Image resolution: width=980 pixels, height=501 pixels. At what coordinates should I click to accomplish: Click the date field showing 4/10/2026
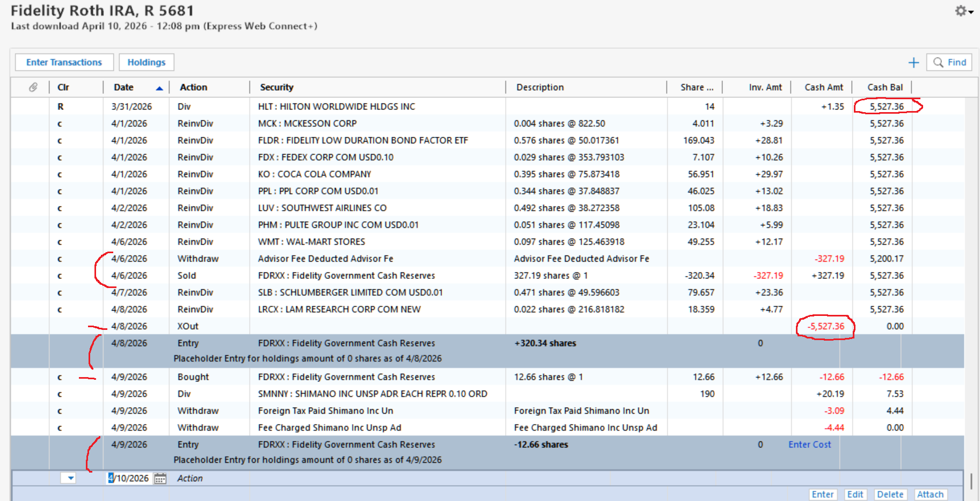(x=129, y=478)
